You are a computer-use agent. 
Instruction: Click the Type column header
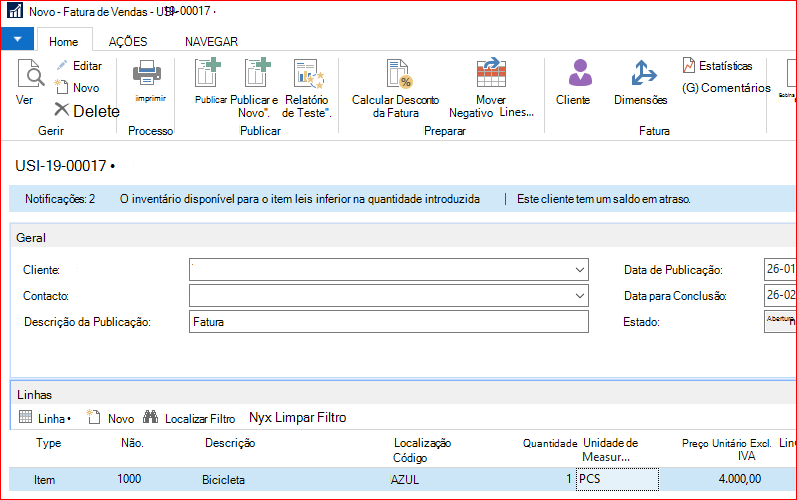coord(49,443)
